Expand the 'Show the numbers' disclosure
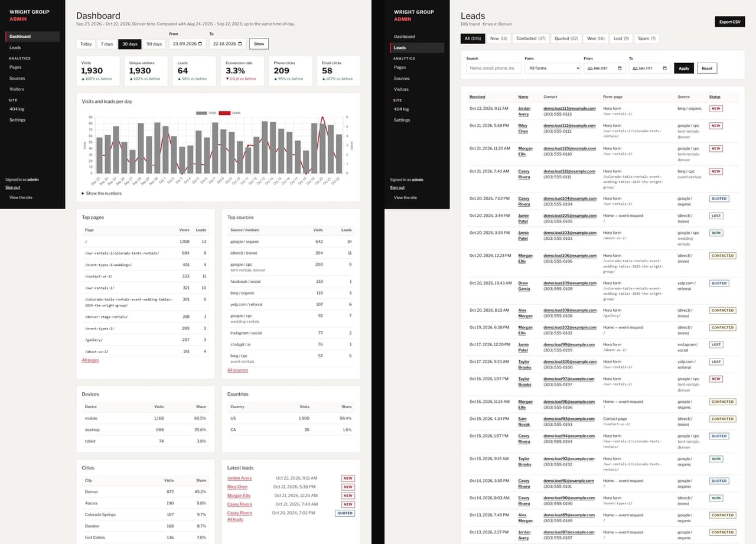The image size is (756, 544). [102, 193]
